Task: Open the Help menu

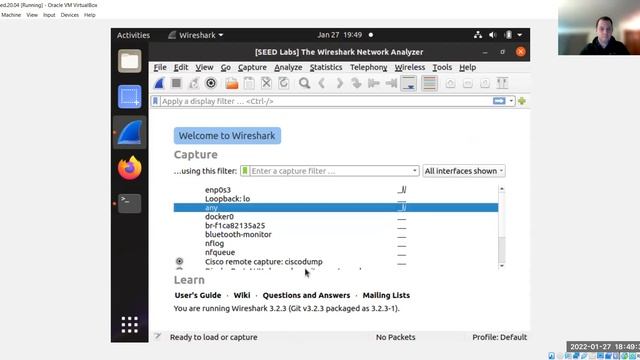Action: 467,67
